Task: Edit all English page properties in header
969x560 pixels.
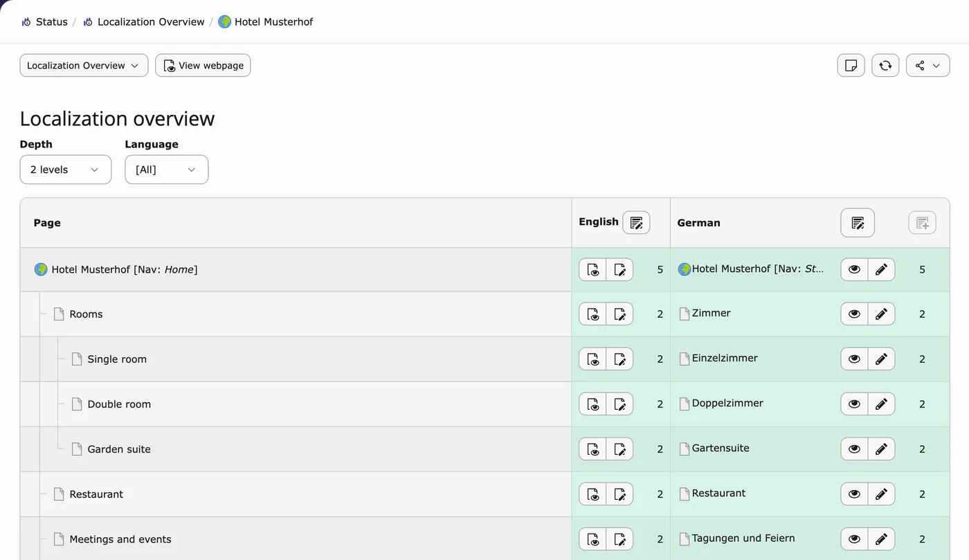Action: [636, 223]
